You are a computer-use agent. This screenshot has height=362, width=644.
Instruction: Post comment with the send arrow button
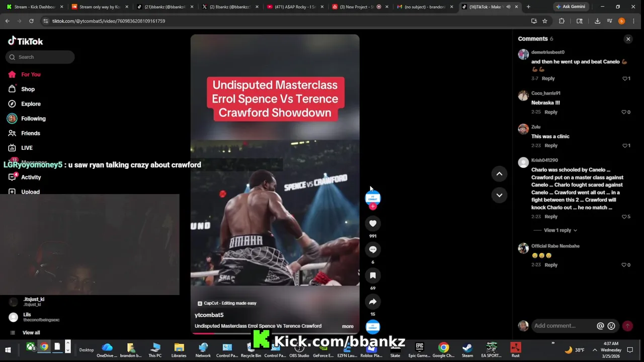click(627, 326)
